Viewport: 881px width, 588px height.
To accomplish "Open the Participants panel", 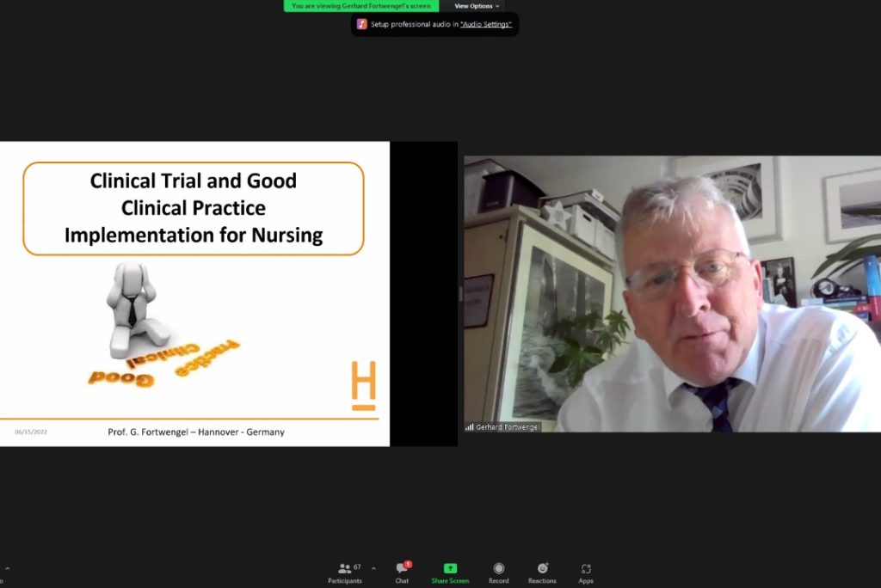I will (344, 573).
